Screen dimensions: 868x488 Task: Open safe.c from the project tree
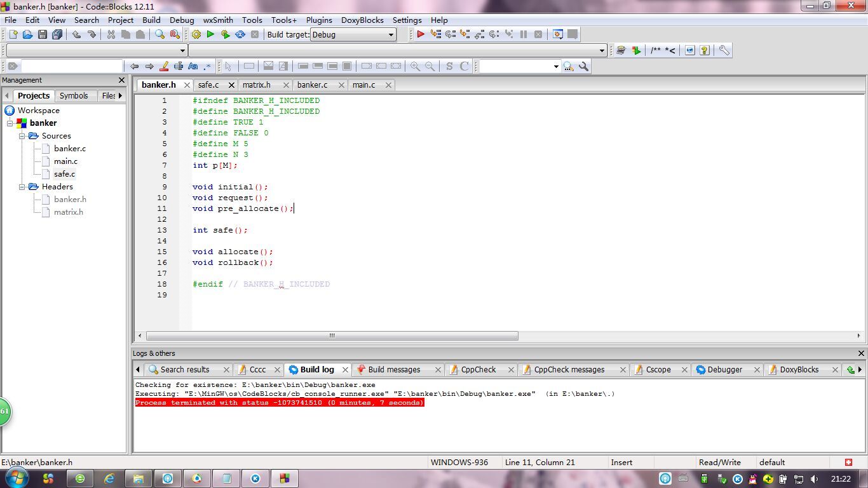click(x=64, y=173)
